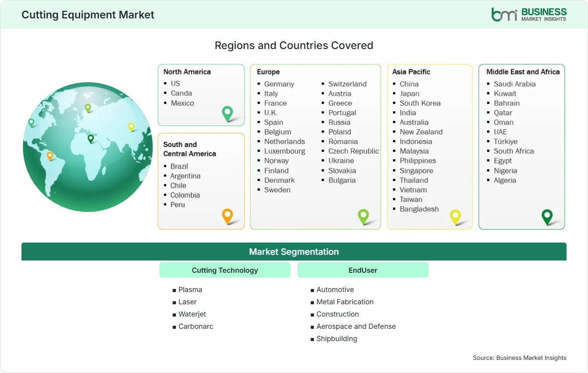The width and height of the screenshot is (588, 373).
Task: Click Luxembourg in Europe list
Action: [x=285, y=151]
